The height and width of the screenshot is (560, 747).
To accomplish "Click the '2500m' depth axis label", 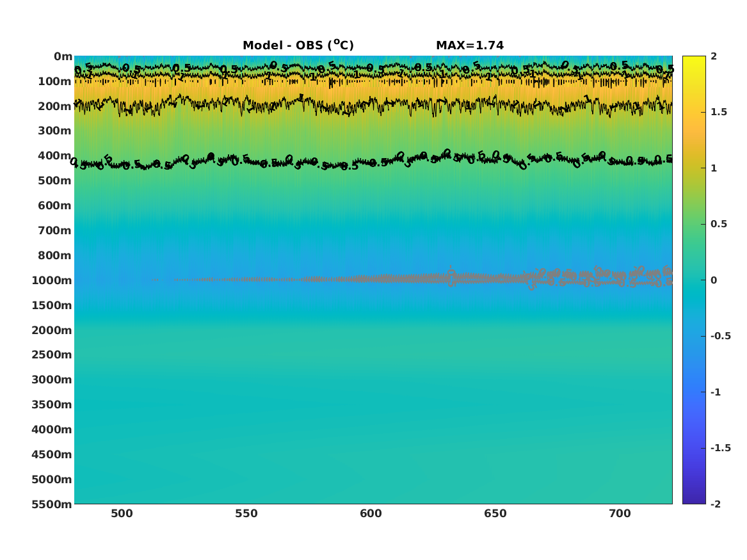I will pyautogui.click(x=51, y=355).
